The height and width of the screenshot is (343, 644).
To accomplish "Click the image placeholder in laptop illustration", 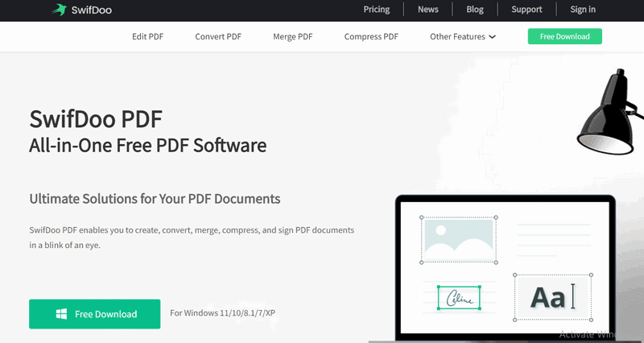I will click(x=459, y=240).
